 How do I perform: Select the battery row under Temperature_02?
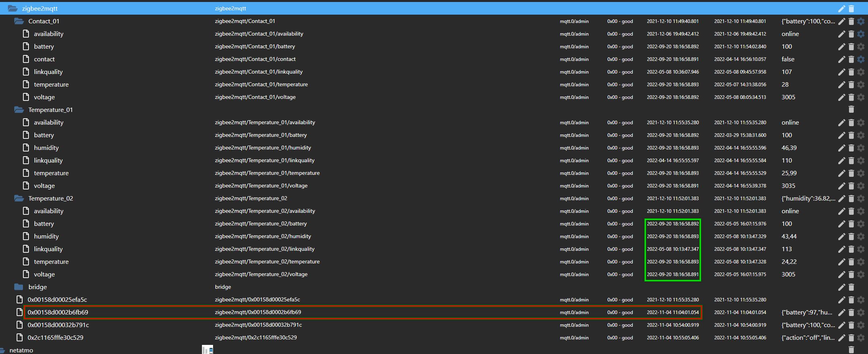(x=434, y=224)
